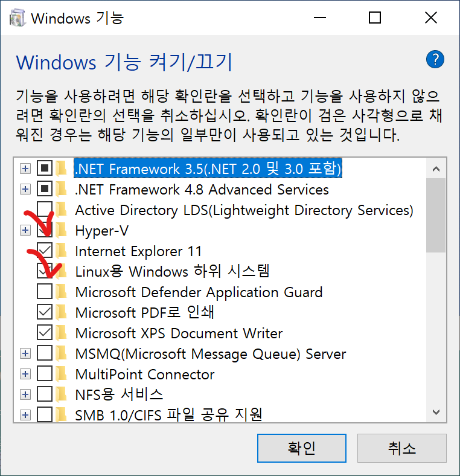Uncheck the Internet Explorer 11 checkbox
This screenshot has height=476, width=460.
(x=45, y=251)
